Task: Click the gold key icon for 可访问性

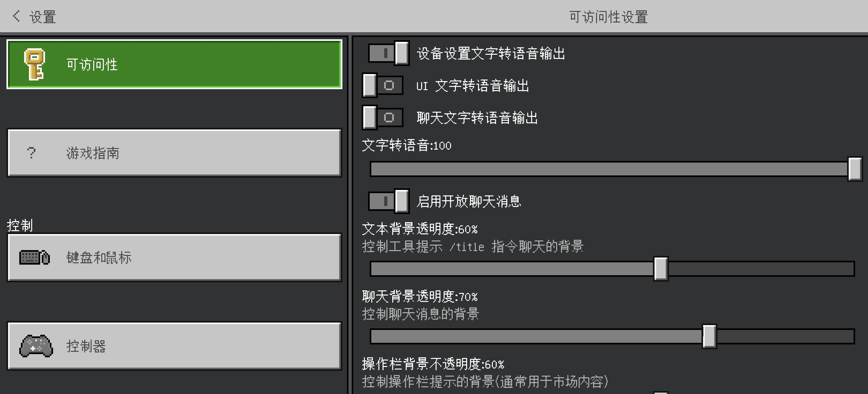Action: pos(34,64)
